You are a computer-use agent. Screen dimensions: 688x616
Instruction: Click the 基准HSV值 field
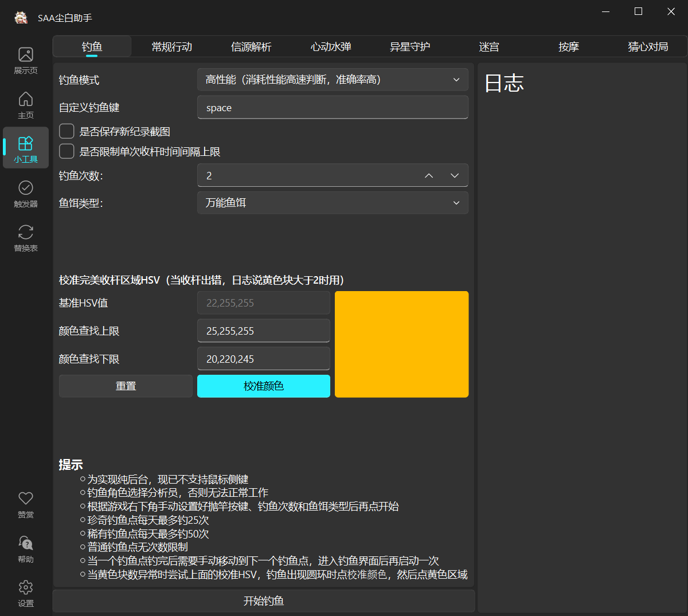point(264,303)
